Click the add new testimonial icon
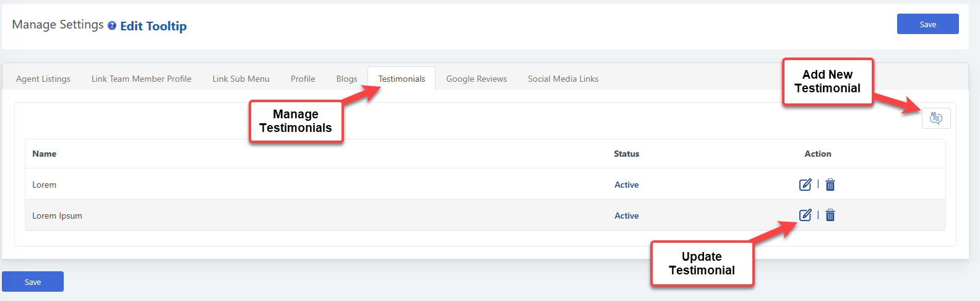Screen dimensions: 980x301 [x=935, y=118]
